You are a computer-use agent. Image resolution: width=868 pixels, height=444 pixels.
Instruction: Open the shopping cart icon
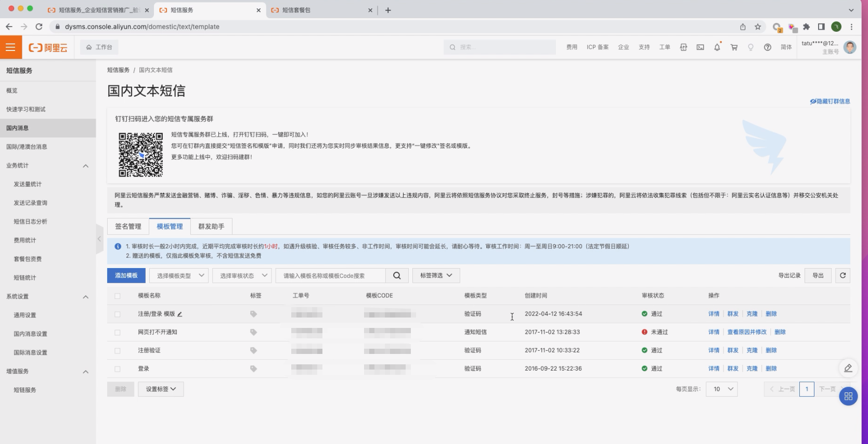coord(734,47)
